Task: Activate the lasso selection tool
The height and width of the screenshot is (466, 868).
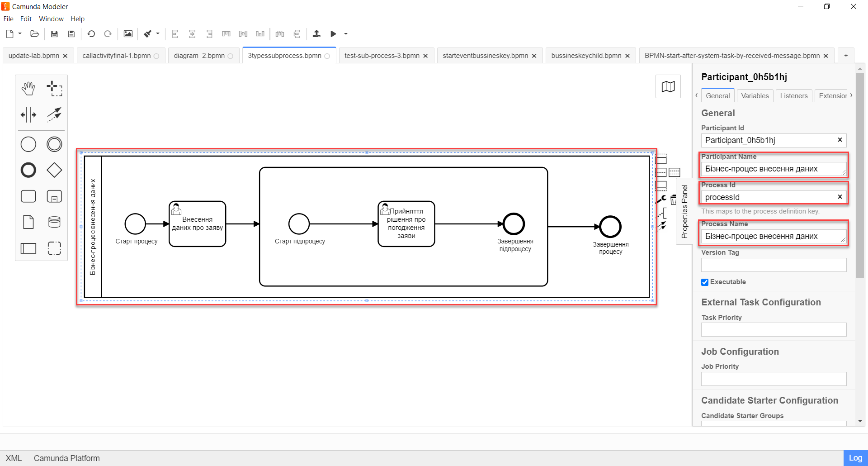Action: pos(54,89)
